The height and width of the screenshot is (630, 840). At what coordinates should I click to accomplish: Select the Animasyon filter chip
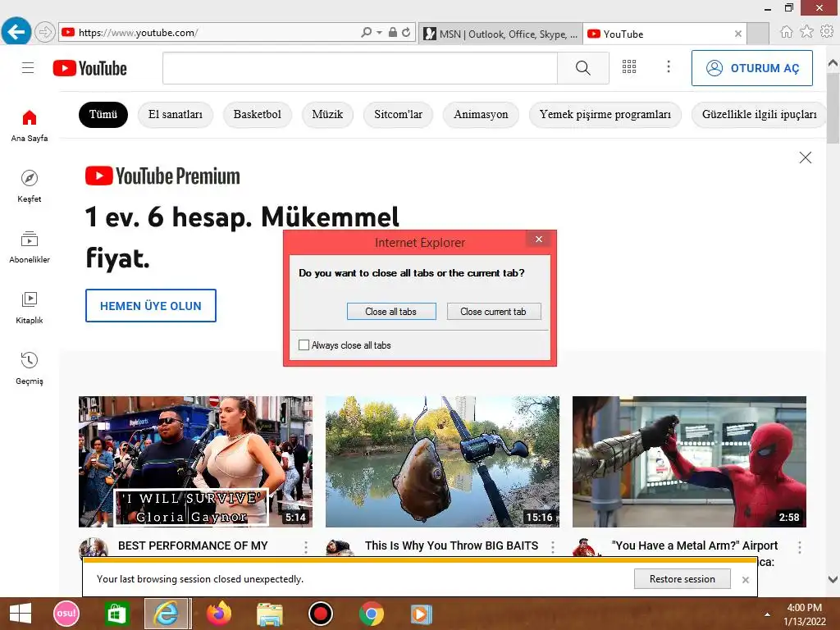tap(481, 115)
